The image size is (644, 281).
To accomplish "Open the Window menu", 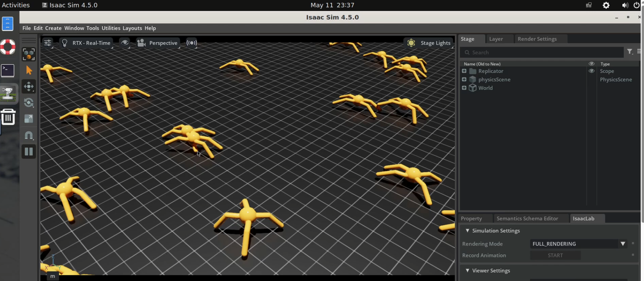I will coord(74,28).
